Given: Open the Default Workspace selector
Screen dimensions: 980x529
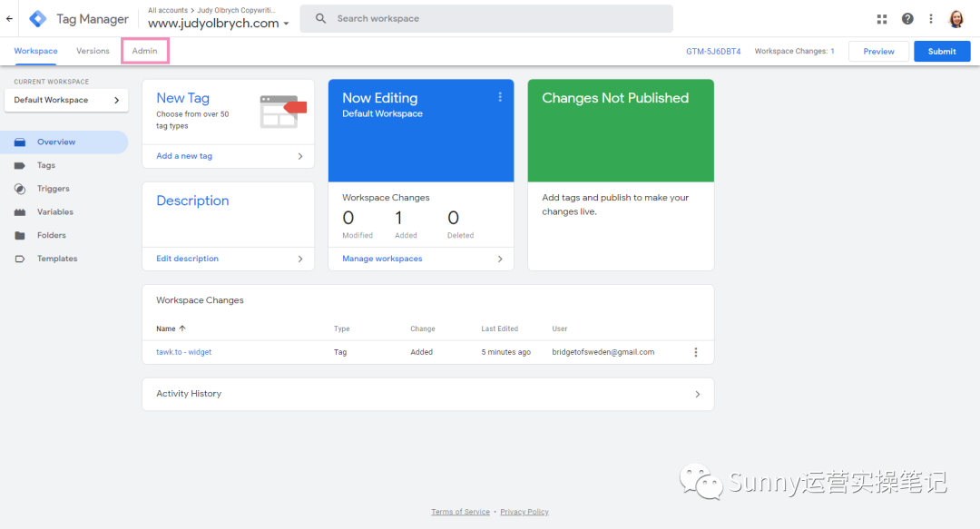Looking at the screenshot, I should click(x=66, y=100).
